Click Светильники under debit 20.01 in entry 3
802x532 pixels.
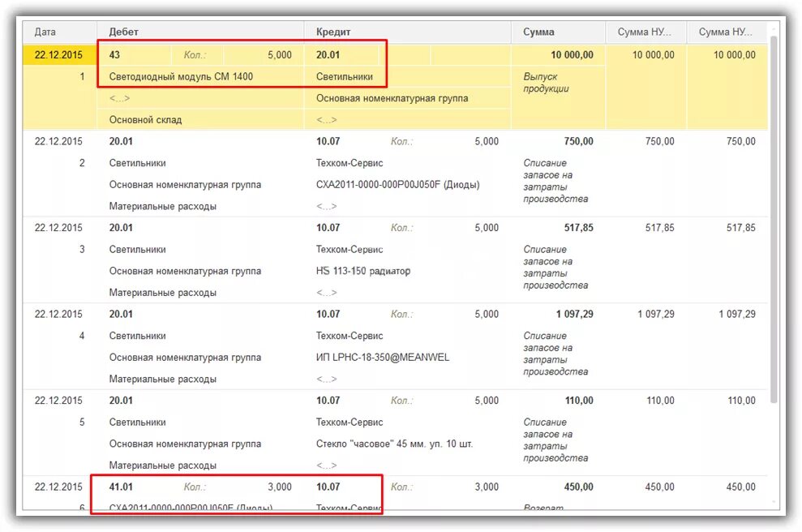[137, 250]
